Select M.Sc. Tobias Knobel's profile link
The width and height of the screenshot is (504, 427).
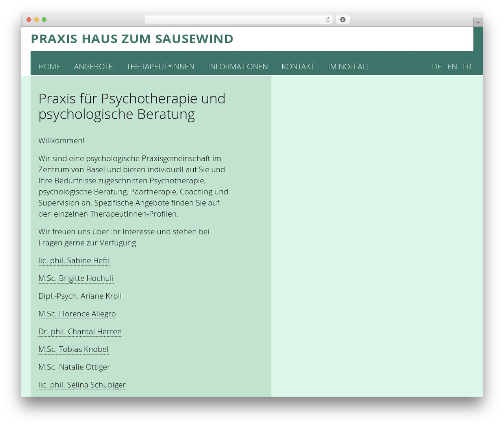point(73,349)
